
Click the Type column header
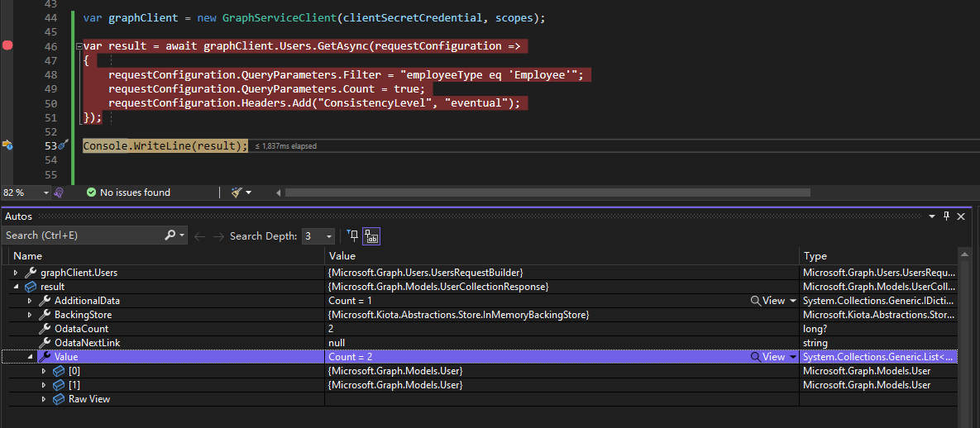815,256
